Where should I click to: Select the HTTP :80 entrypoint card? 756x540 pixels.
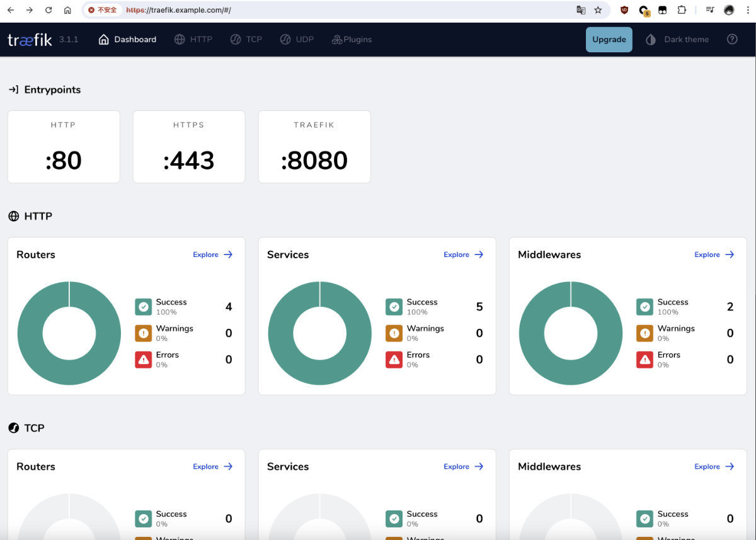[x=64, y=147]
